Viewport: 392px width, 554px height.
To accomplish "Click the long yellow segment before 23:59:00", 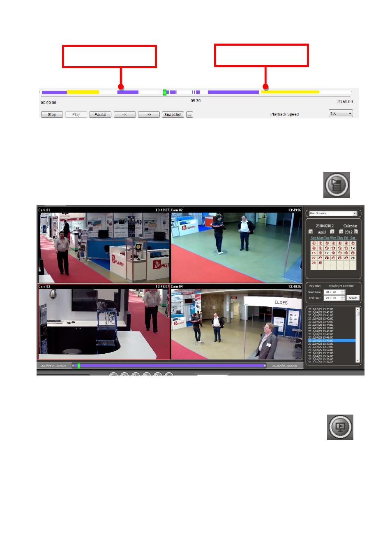I will coord(290,92).
